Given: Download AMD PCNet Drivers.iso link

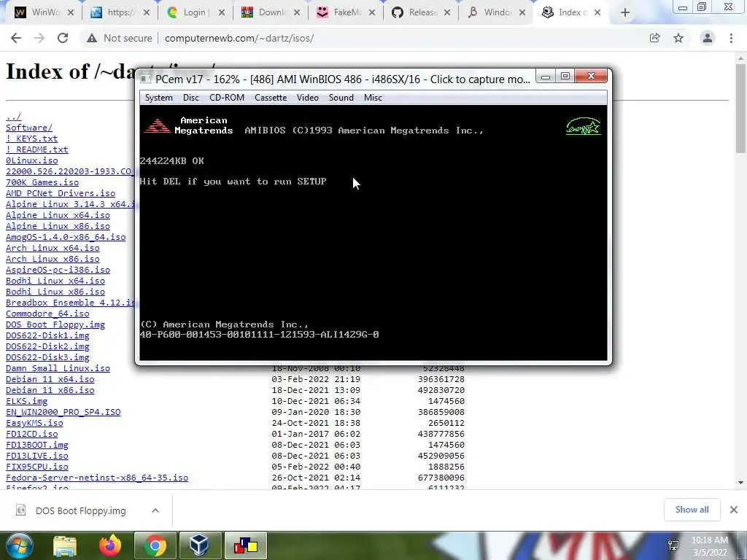Looking at the screenshot, I should coord(61,193).
